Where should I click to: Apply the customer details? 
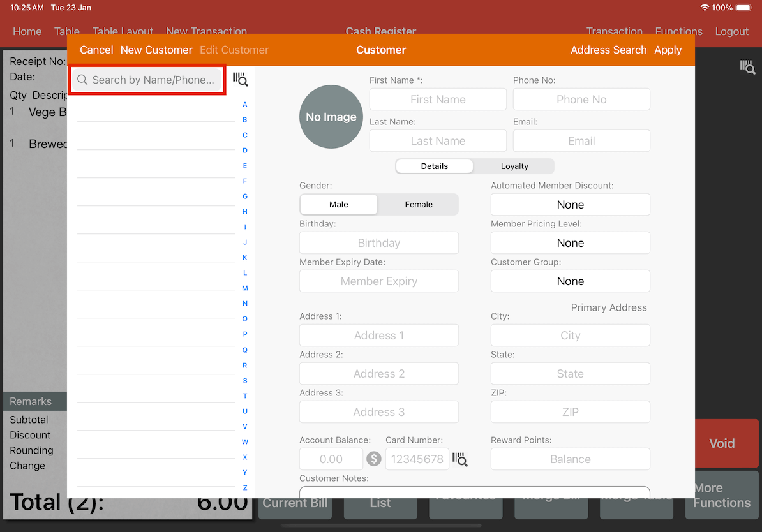point(668,50)
